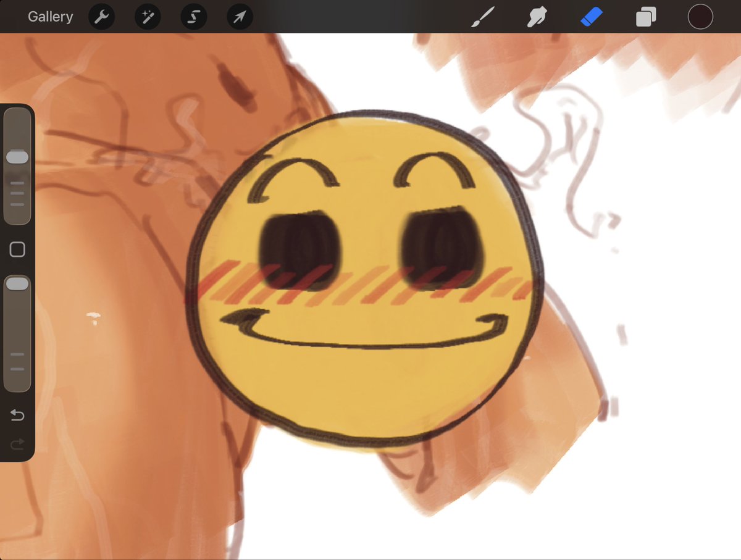The image size is (741, 560).
Task: Select the Paint brush tool
Action: pyautogui.click(x=482, y=17)
